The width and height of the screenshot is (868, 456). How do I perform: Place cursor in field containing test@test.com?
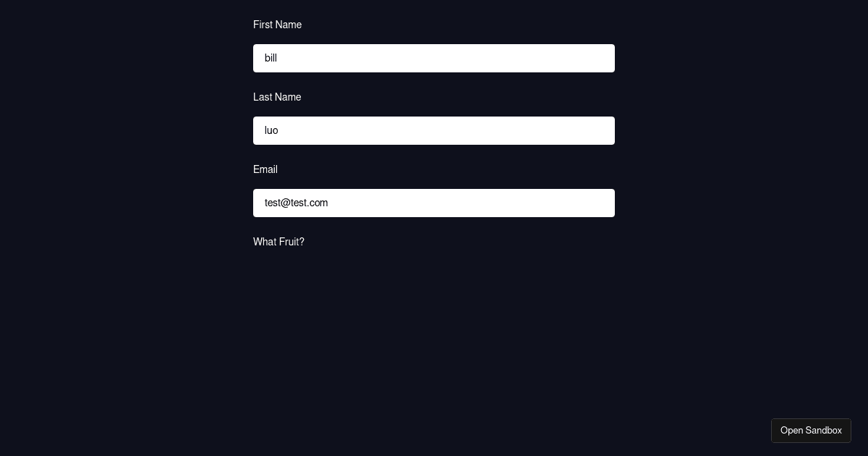coord(434,203)
